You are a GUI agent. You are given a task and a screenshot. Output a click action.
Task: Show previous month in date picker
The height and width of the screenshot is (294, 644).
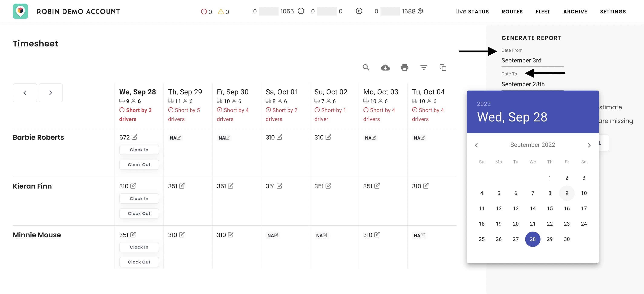pyautogui.click(x=476, y=145)
